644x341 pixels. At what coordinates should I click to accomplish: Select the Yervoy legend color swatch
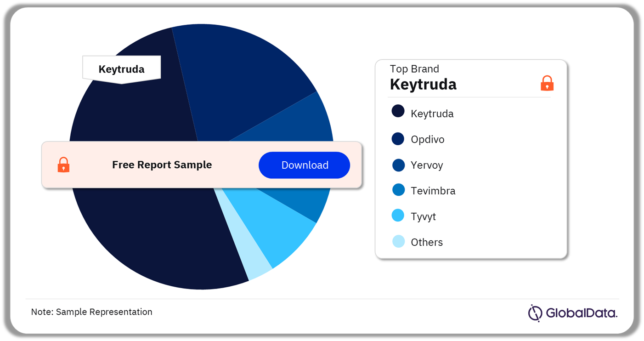click(398, 165)
